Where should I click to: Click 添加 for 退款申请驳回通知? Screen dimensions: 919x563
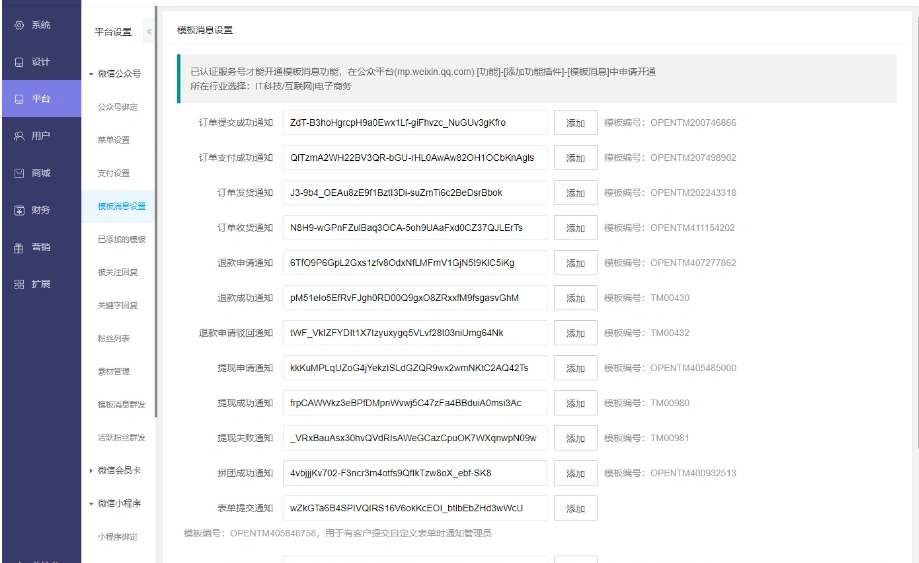coord(576,333)
